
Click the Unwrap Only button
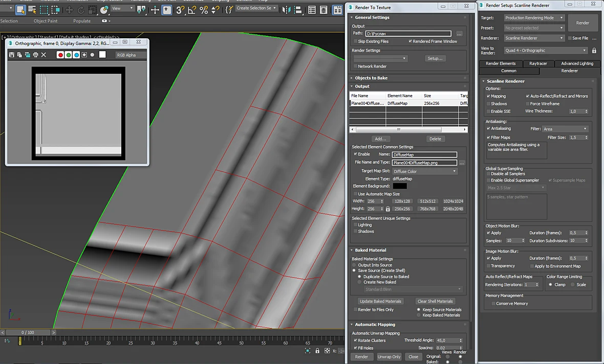coord(389,357)
